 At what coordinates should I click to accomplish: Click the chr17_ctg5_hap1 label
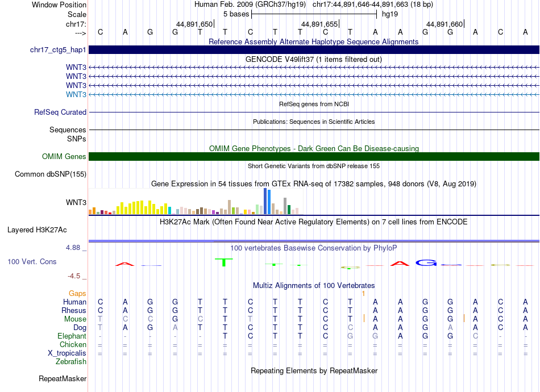[x=58, y=50]
